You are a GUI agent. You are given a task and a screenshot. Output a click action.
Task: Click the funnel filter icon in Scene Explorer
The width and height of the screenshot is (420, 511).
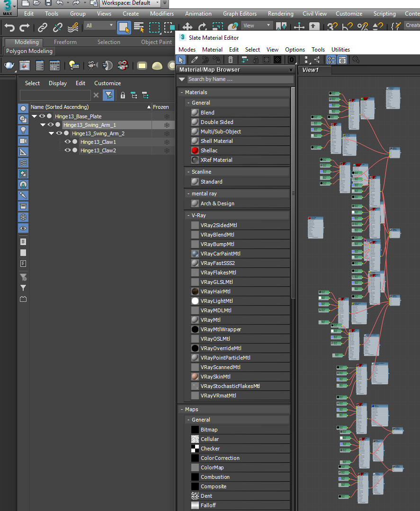(108, 95)
